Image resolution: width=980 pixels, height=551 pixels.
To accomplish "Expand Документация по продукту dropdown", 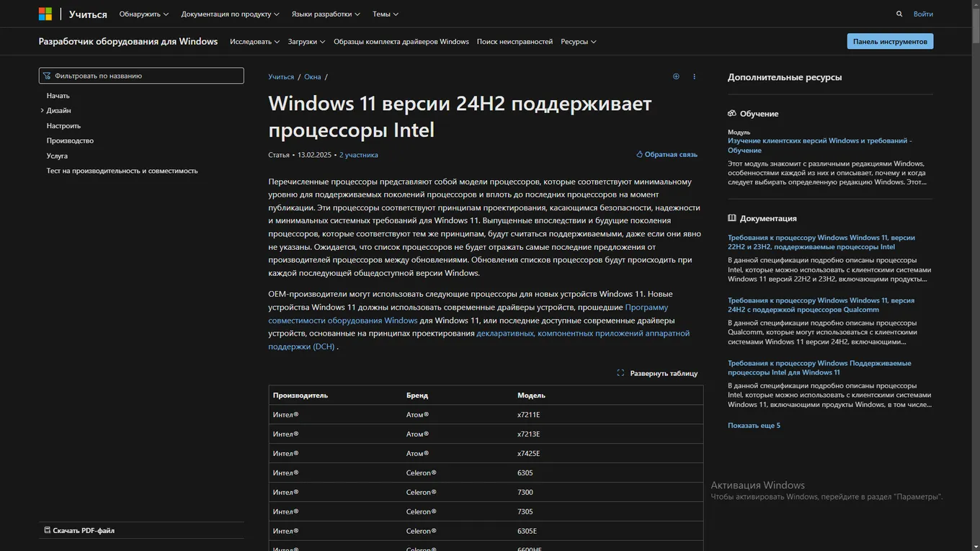I will 231,14.
